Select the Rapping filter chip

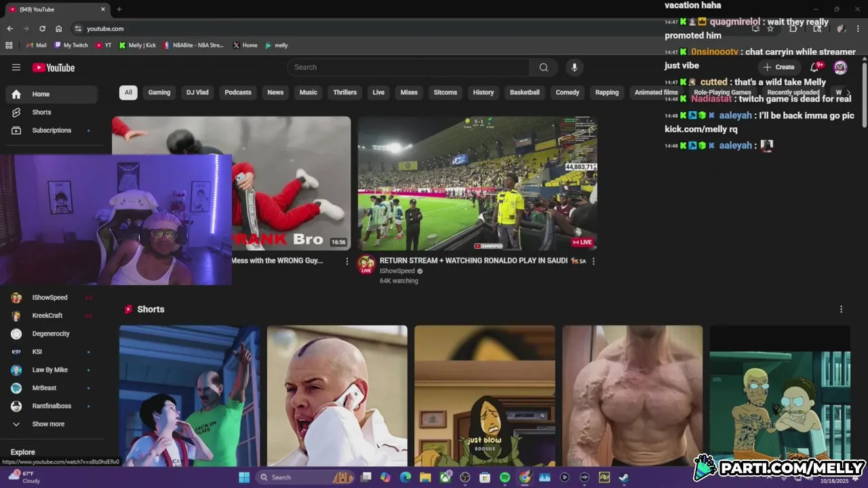tap(607, 92)
